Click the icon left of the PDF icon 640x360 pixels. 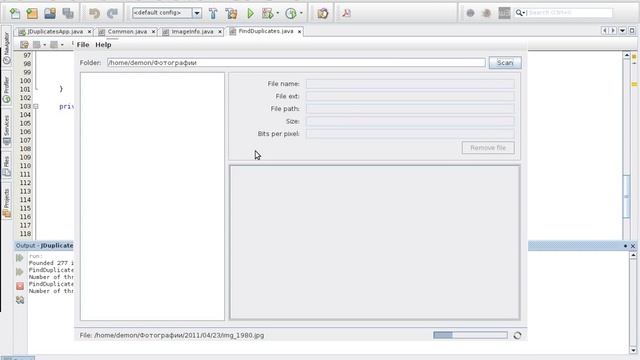pos(323,13)
